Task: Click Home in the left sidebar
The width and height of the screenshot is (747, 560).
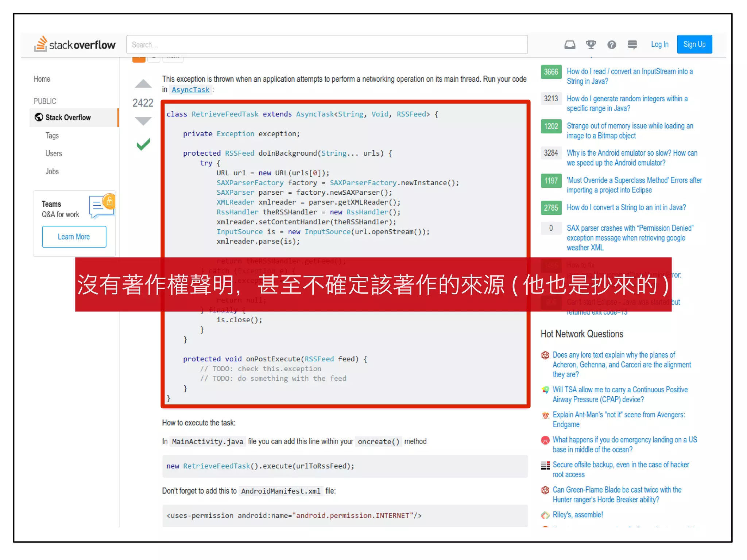Action: [42, 79]
